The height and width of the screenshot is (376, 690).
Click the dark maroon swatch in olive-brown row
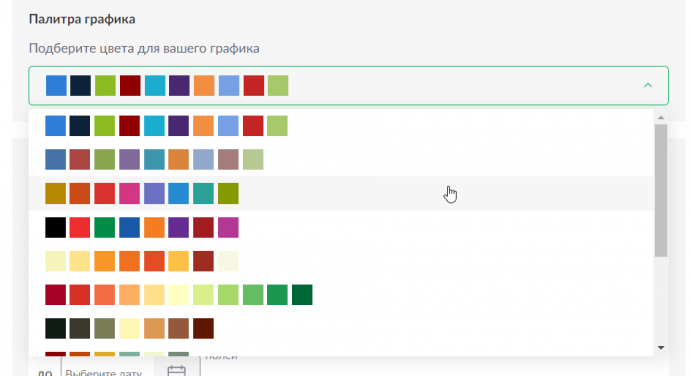click(x=203, y=329)
